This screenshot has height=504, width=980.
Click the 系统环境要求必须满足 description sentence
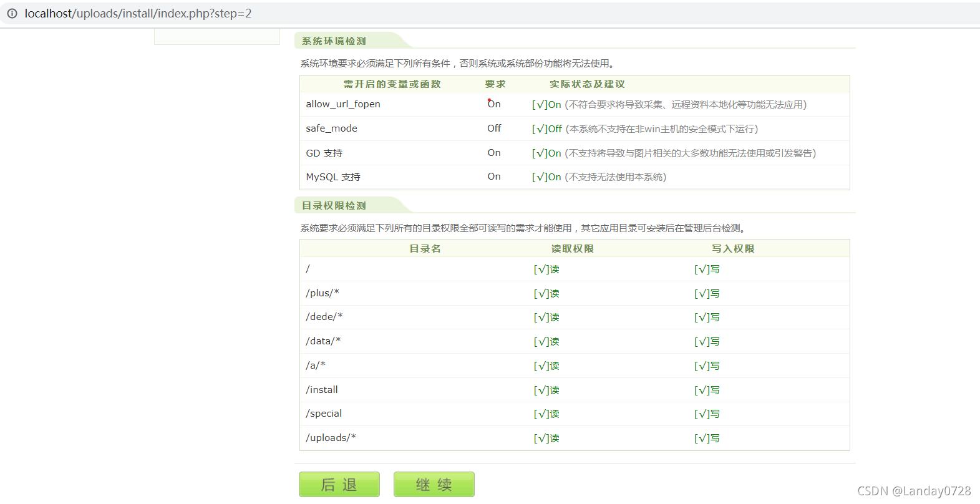(459, 64)
